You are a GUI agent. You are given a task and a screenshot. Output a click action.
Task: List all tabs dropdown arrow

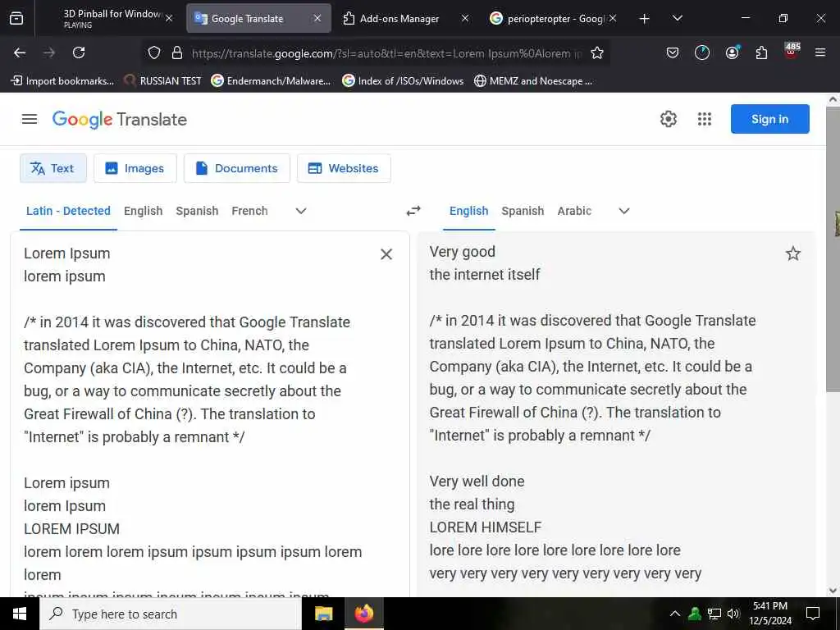click(677, 18)
